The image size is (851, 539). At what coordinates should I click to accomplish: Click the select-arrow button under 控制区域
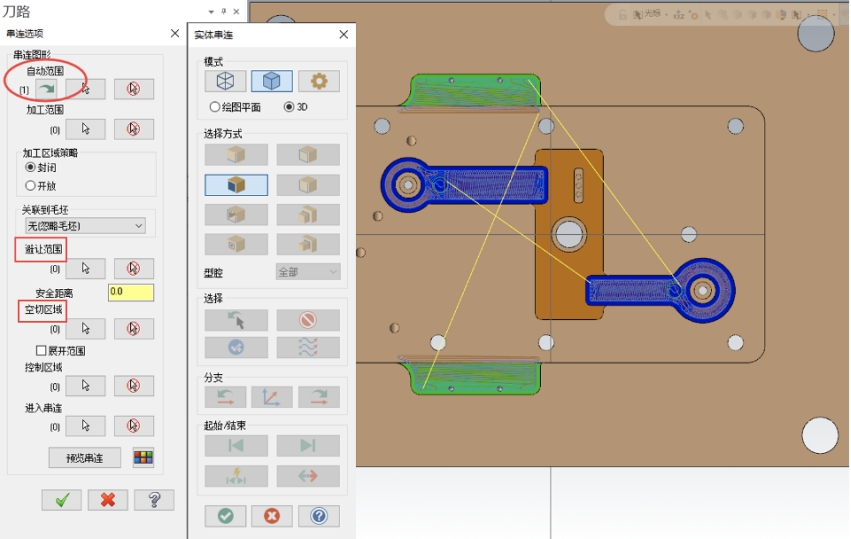coord(85,385)
